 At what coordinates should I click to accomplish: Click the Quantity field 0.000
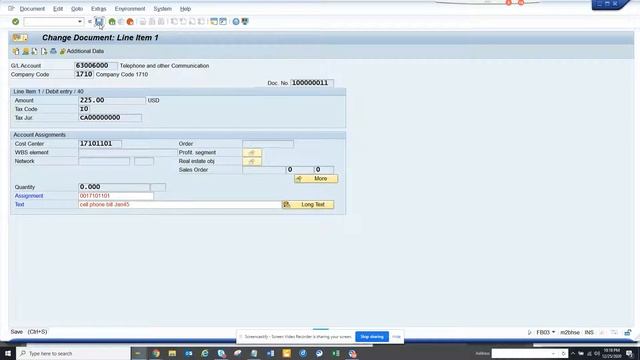point(113,187)
